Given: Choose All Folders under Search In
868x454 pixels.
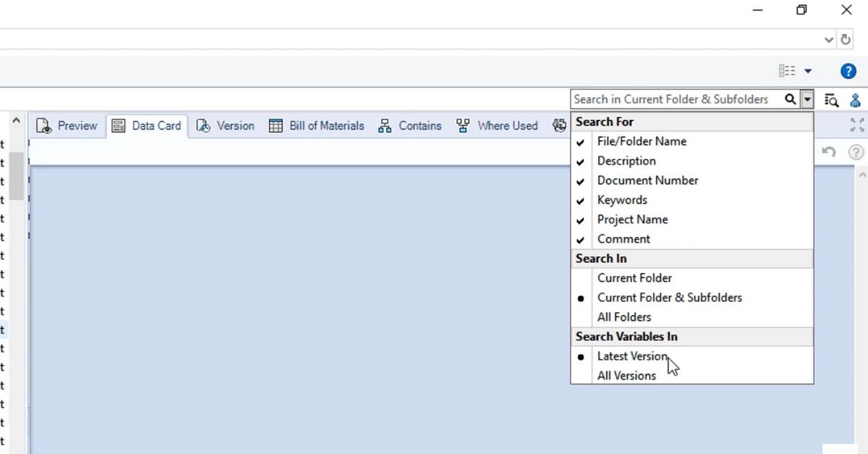Looking at the screenshot, I should coord(624,317).
